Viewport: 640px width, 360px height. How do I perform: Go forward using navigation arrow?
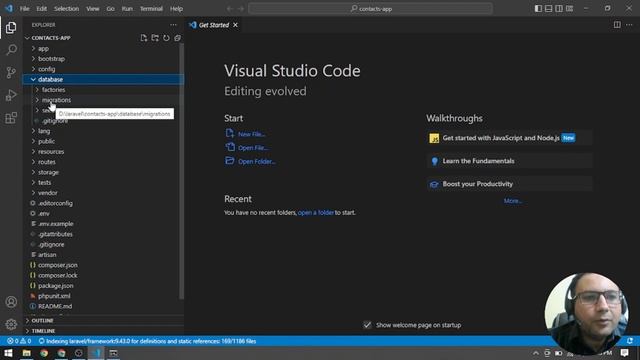point(241,9)
